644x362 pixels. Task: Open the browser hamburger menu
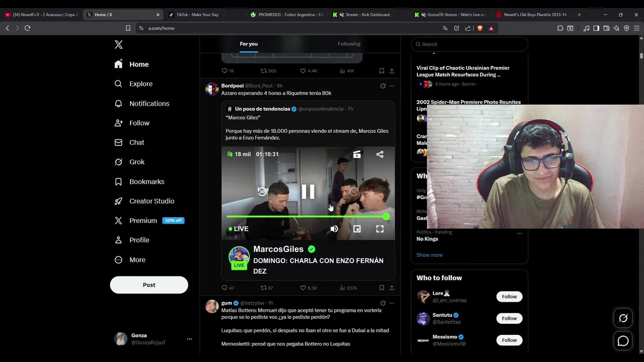[636, 28]
